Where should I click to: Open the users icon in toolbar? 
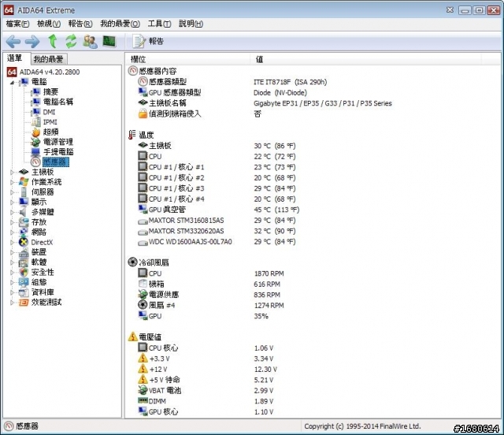click(x=90, y=42)
